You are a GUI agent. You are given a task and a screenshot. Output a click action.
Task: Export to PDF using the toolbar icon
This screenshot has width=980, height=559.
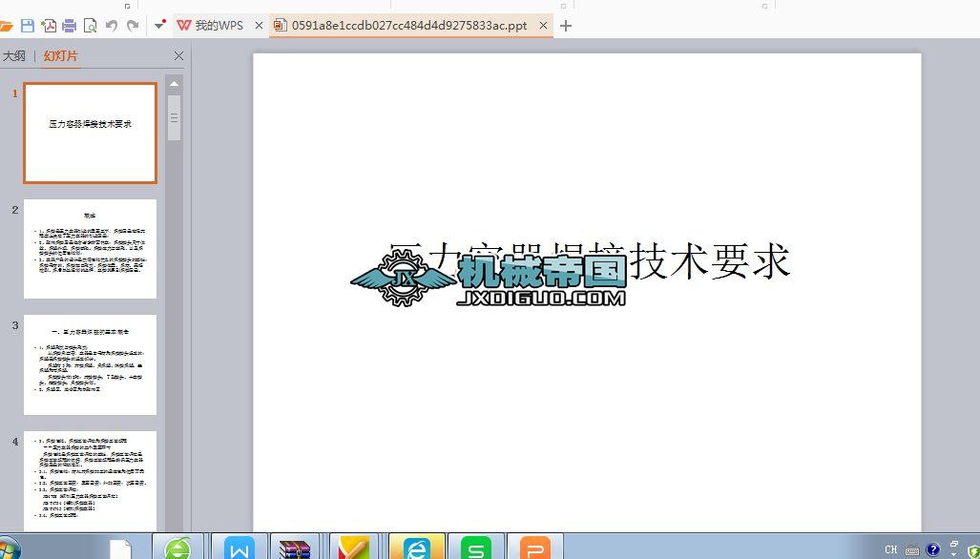[x=49, y=26]
